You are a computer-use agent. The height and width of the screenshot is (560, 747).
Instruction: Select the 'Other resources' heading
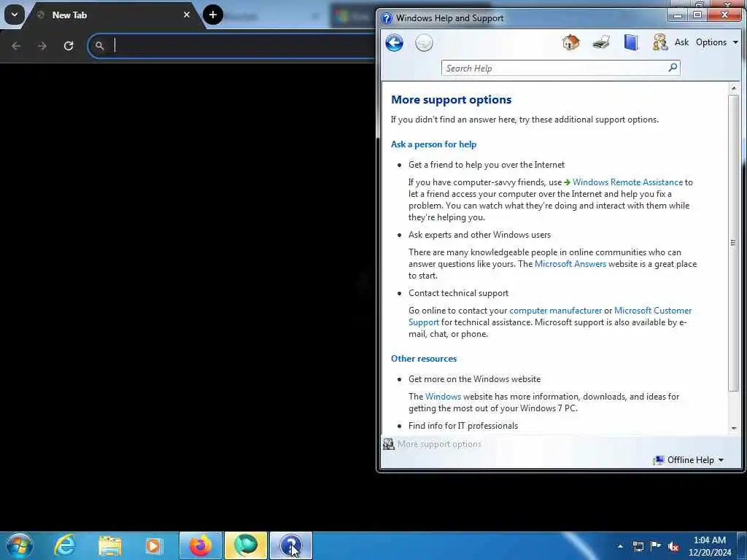tap(424, 359)
